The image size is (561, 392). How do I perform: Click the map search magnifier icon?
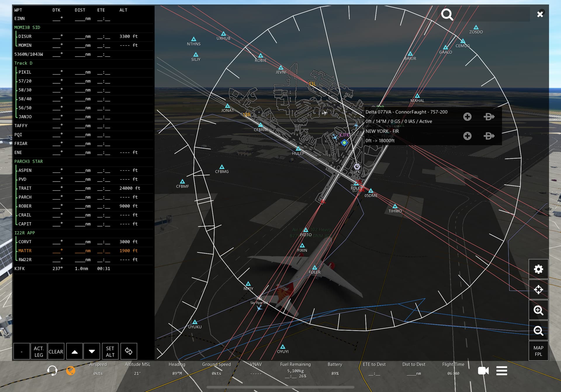point(447,14)
